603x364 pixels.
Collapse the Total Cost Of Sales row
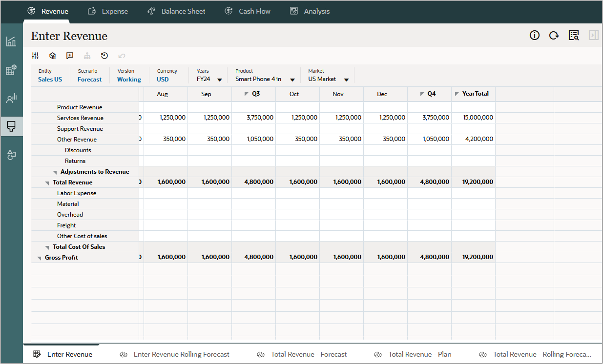(x=47, y=247)
